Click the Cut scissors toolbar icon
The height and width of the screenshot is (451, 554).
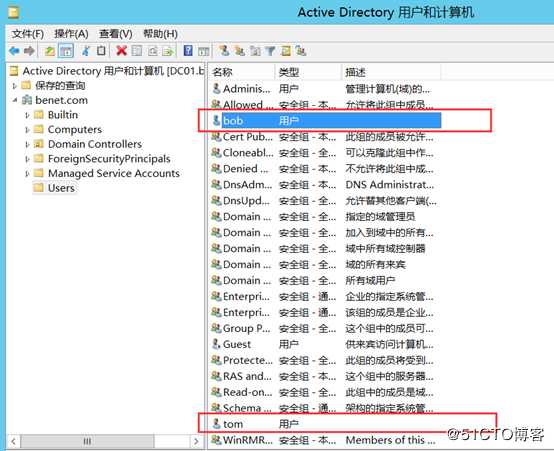click(x=86, y=51)
